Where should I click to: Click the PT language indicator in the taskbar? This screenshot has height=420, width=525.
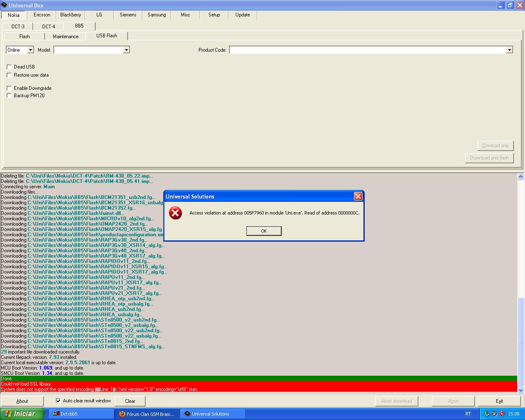click(468, 414)
